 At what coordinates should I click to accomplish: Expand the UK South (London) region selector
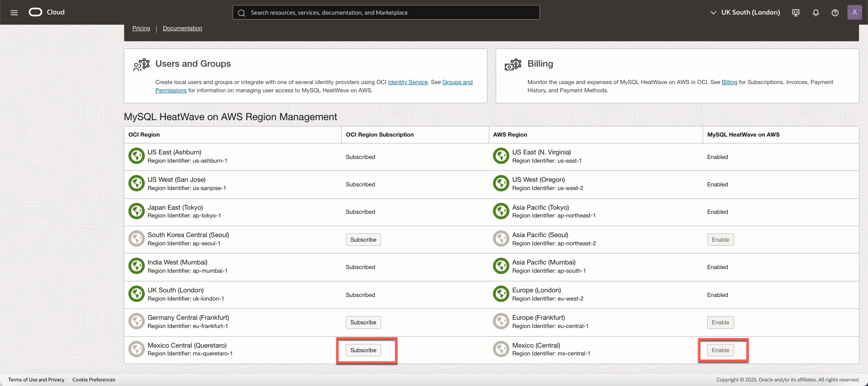click(x=745, y=12)
